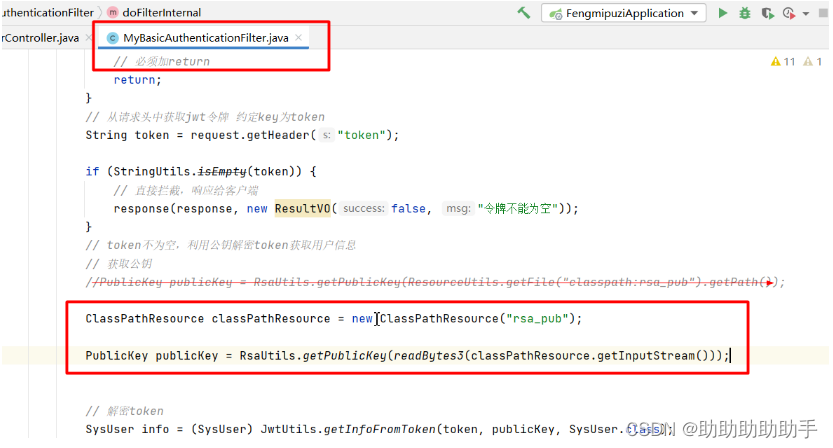833x448 pixels.
Task: Start debugging with the bug icon
Action: click(745, 13)
